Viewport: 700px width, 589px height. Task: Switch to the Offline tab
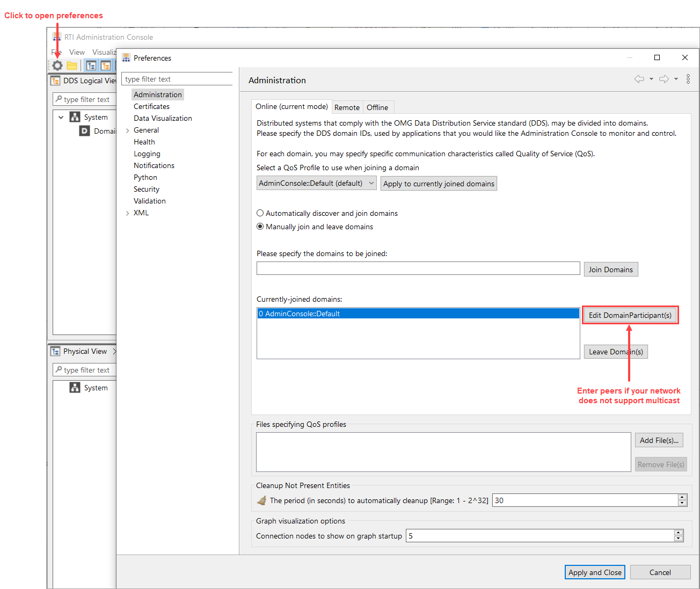pos(377,107)
